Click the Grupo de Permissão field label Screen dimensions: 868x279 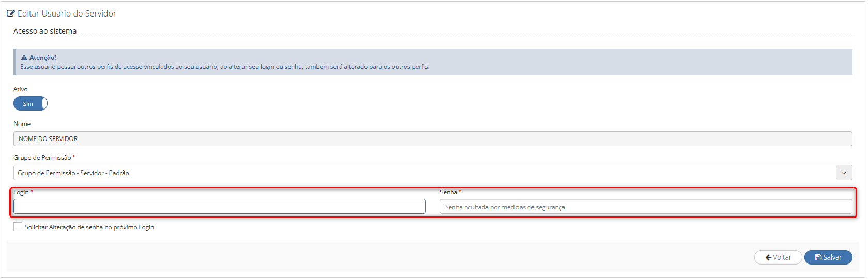click(42, 158)
